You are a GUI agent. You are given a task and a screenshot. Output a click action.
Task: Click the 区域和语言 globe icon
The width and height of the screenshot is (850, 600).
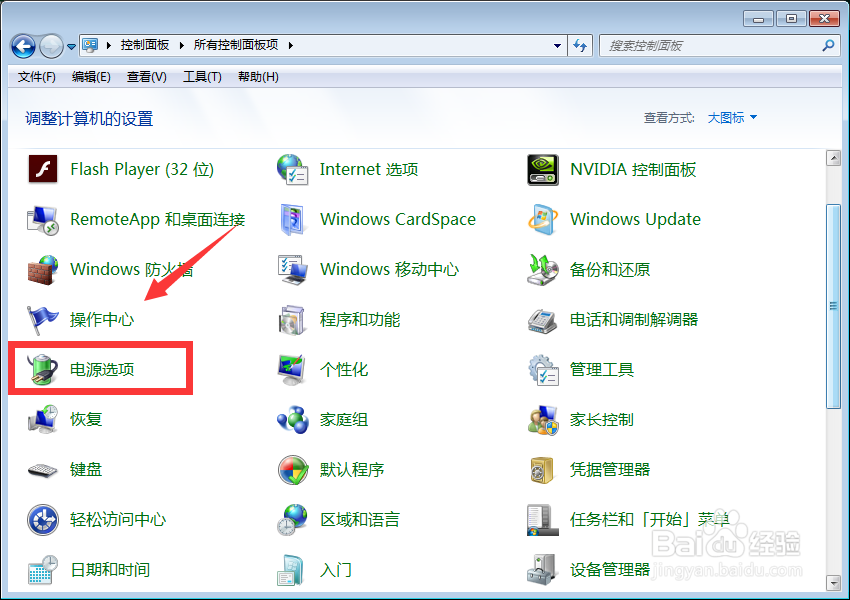pyautogui.click(x=293, y=520)
